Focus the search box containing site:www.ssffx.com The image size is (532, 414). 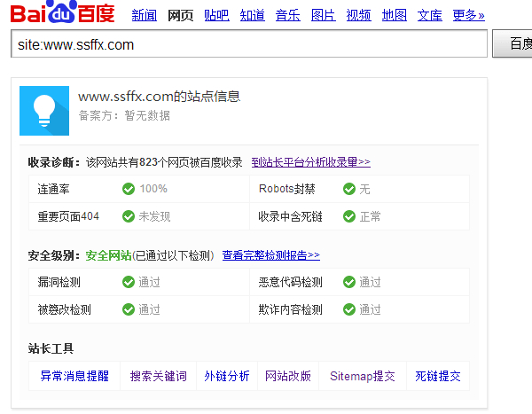click(249, 43)
